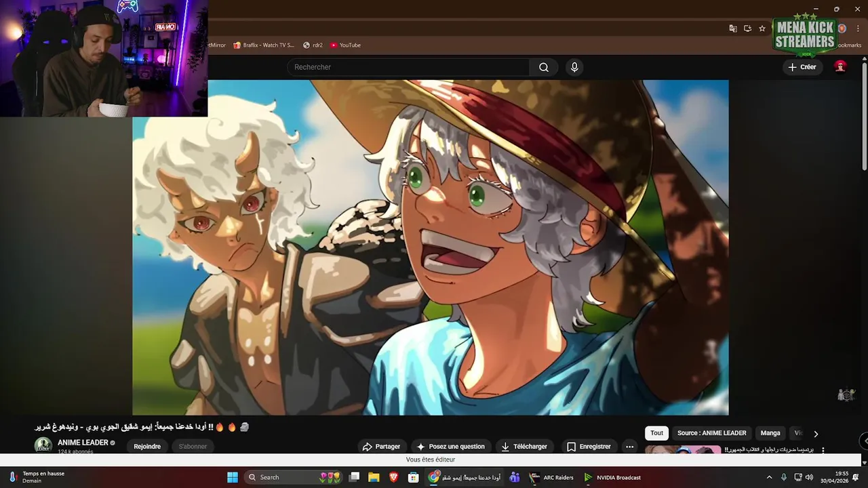Click the install/cast screen icon in address bar
The width and height of the screenshot is (868, 488).
(747, 28)
